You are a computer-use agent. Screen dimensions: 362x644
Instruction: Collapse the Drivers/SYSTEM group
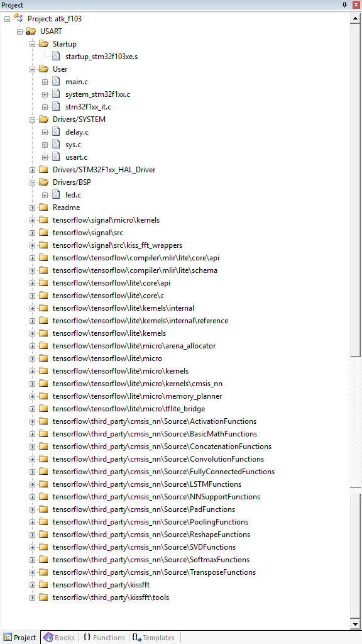point(33,119)
